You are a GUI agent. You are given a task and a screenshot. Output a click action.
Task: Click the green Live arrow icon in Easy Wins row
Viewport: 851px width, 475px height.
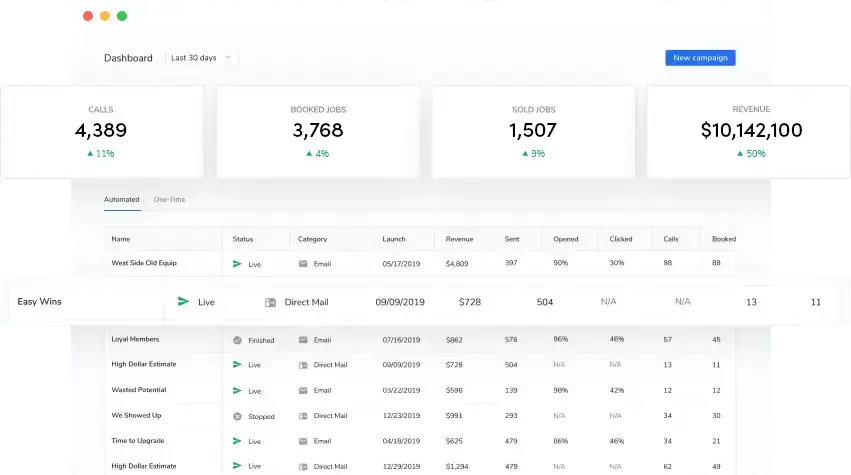pyautogui.click(x=183, y=302)
